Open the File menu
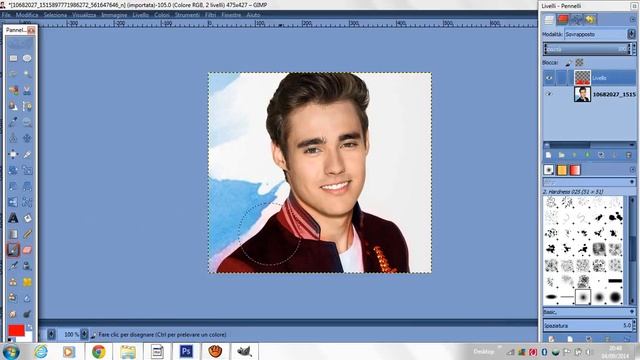640x360 pixels. (6, 15)
